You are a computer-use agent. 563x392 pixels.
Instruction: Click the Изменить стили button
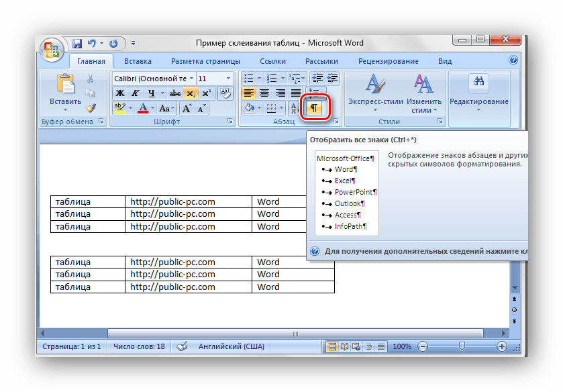click(x=423, y=94)
